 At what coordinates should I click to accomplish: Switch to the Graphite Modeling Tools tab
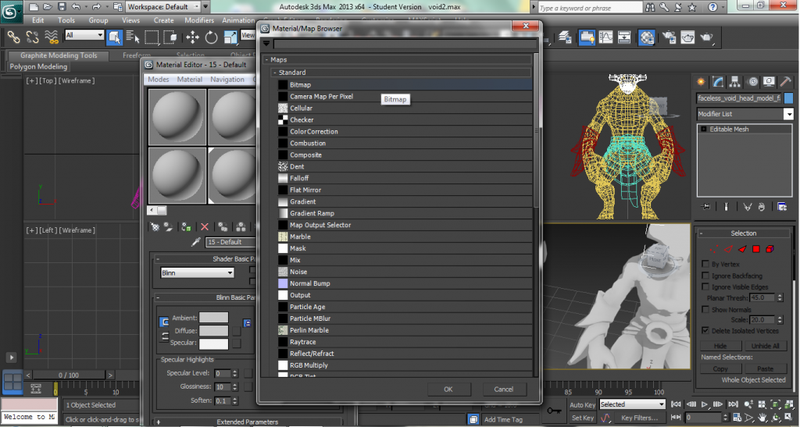pos(59,55)
